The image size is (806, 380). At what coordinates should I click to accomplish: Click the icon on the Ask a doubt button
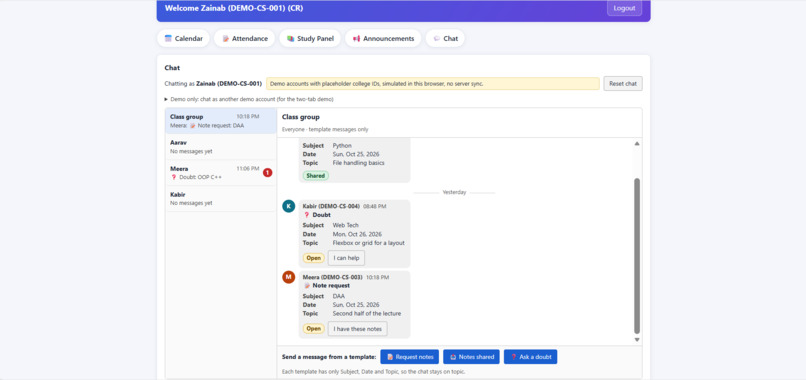tap(514, 357)
